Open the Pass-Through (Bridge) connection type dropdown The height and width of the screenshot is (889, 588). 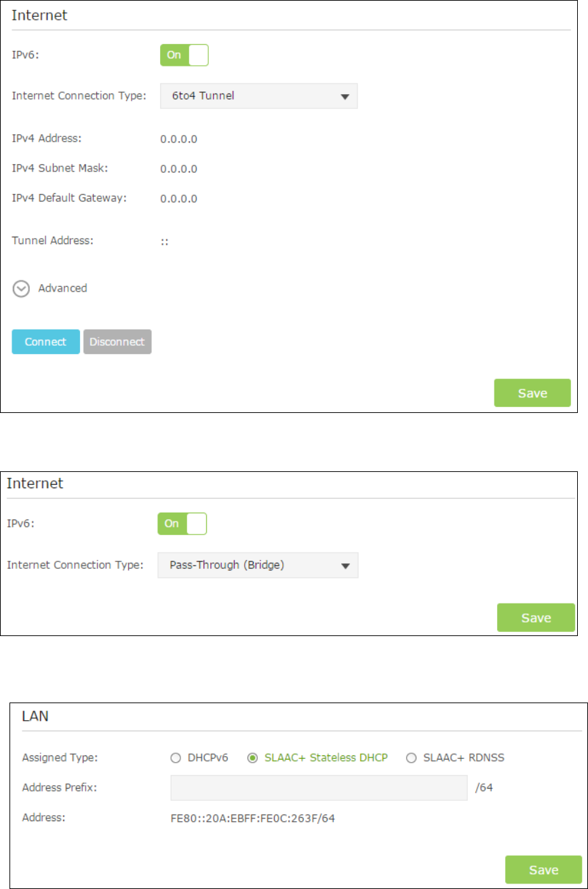tap(258, 565)
